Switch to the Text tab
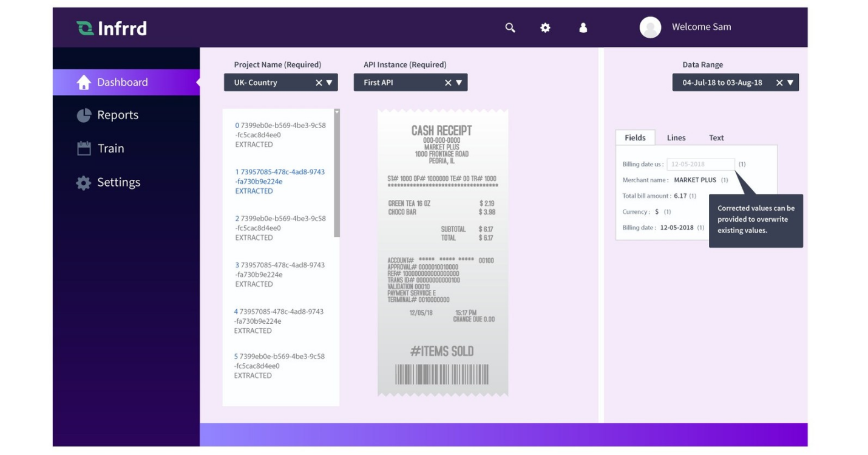Viewport: 868px width, 455px height. [716, 138]
